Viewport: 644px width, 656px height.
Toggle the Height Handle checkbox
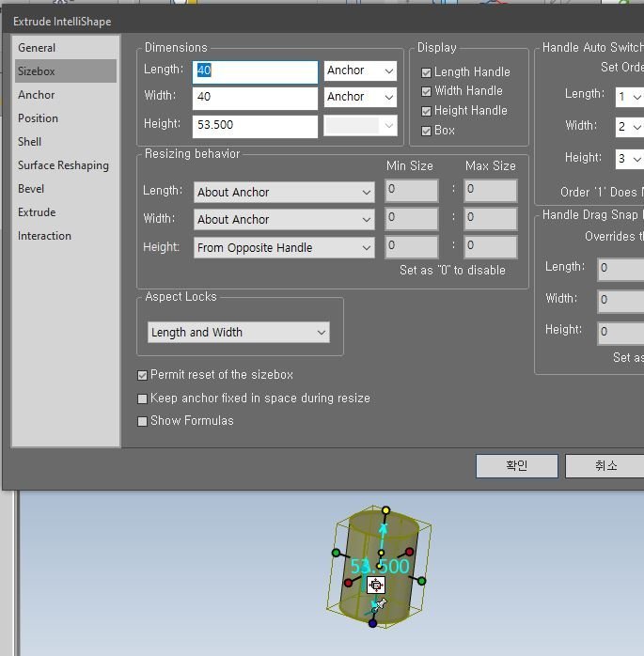426,111
